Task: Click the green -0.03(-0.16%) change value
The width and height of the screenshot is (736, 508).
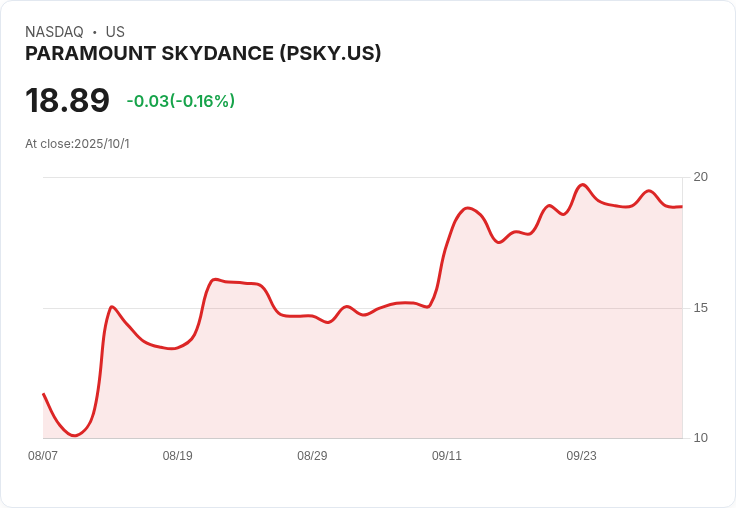Action: (x=180, y=101)
